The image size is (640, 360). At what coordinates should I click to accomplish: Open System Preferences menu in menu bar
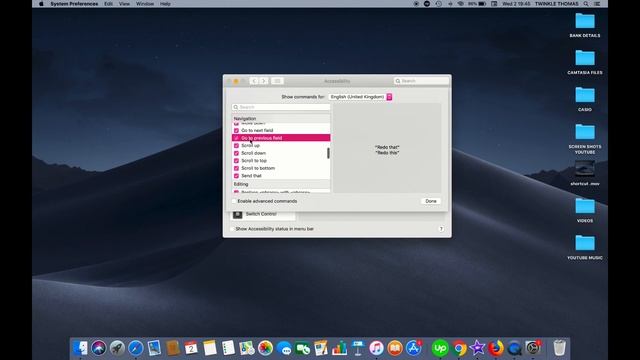pos(74,4)
